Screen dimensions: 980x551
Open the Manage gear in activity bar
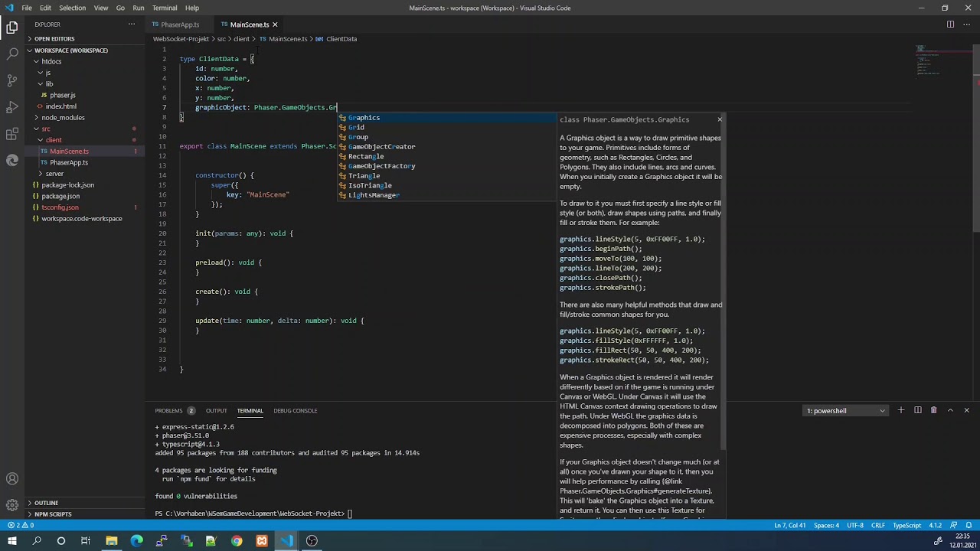click(12, 505)
